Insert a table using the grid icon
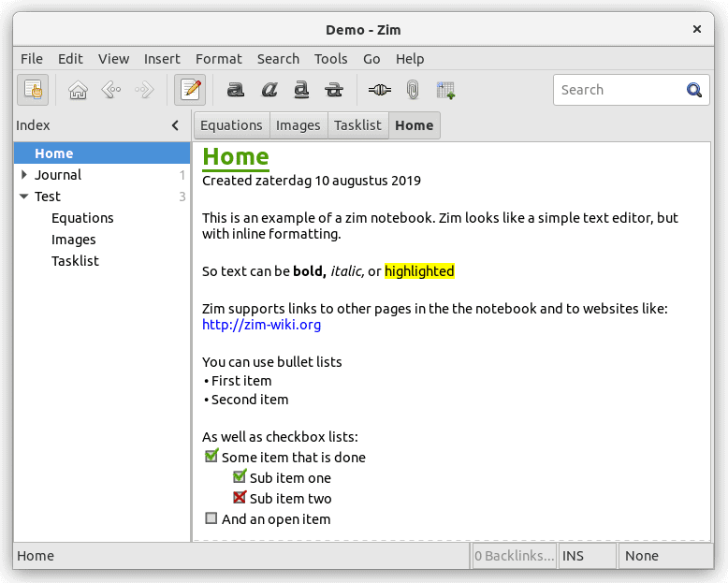 tap(445, 90)
